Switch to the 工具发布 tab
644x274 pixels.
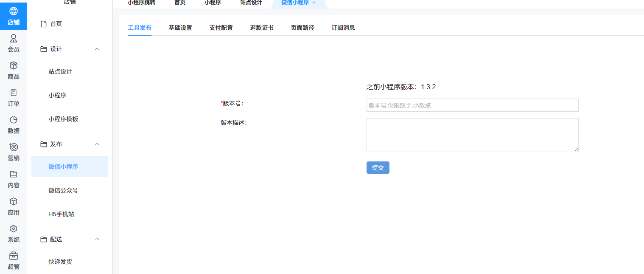[x=140, y=28]
